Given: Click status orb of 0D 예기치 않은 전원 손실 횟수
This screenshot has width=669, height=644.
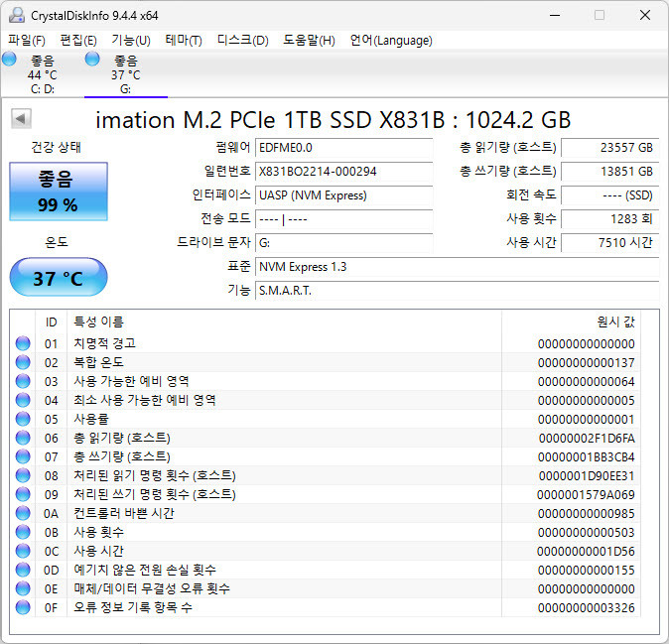Looking at the screenshot, I should point(23,570).
